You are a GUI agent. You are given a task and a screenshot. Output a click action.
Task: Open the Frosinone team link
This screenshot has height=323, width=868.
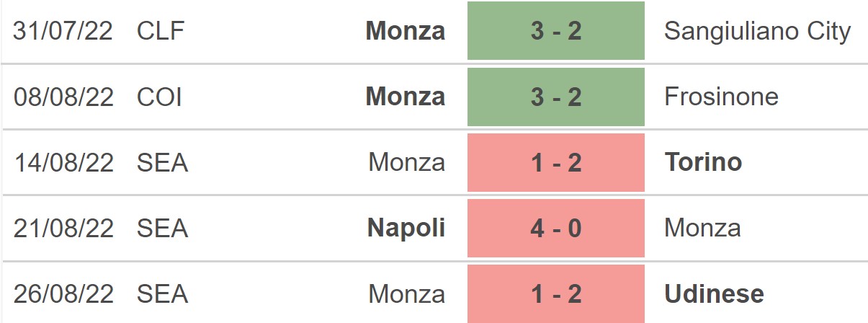pos(721,97)
